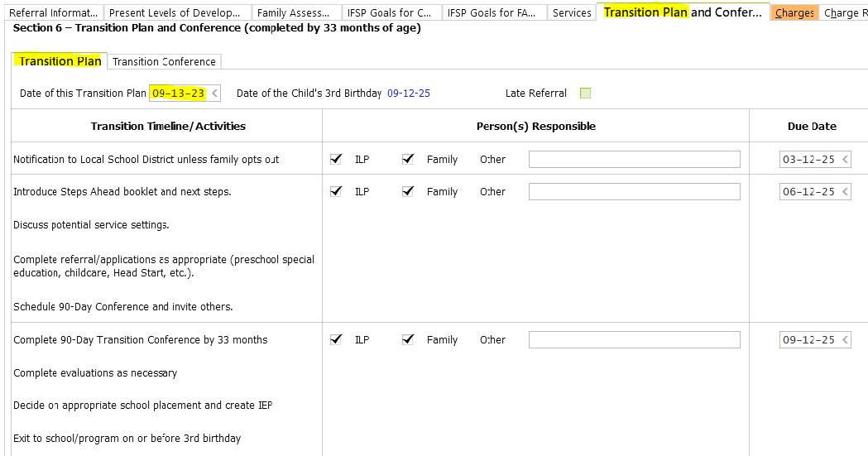Toggle ILP checkbox for Steps Ahead booklet

coord(336,191)
